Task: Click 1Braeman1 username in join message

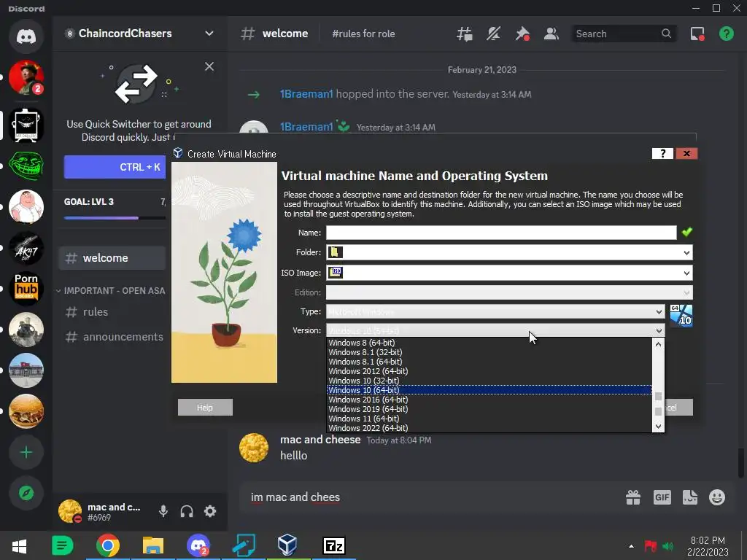Action: point(306,94)
